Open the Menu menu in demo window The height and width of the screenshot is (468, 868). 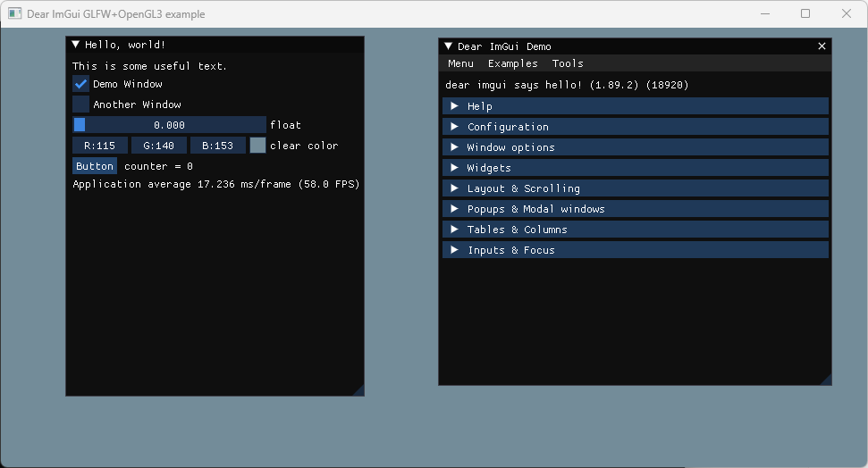click(x=460, y=63)
